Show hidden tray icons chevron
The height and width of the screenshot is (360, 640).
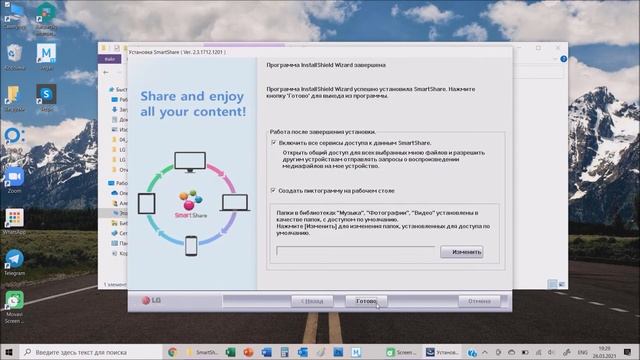485,352
